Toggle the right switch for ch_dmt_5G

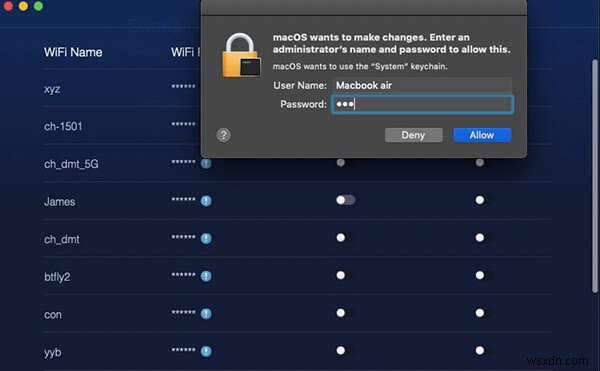pyautogui.click(x=484, y=163)
